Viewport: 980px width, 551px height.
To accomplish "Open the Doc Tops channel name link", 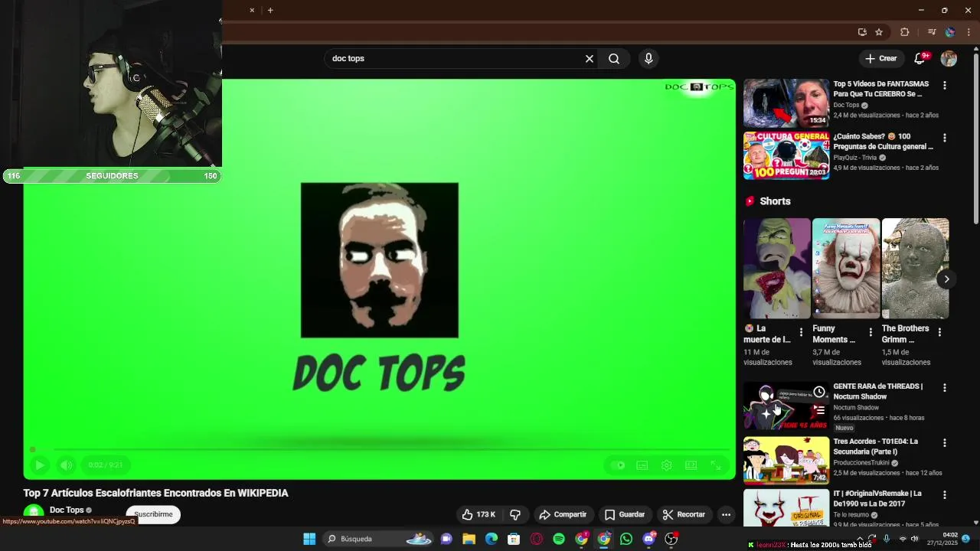I will tap(67, 510).
